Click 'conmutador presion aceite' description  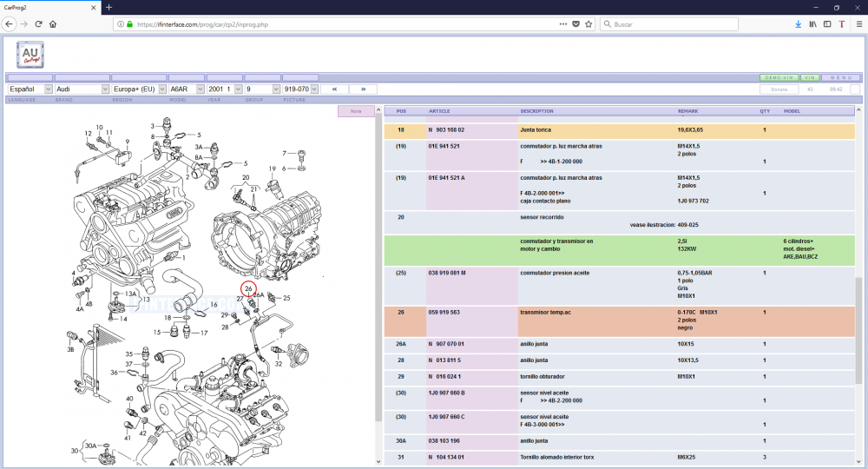pos(555,273)
